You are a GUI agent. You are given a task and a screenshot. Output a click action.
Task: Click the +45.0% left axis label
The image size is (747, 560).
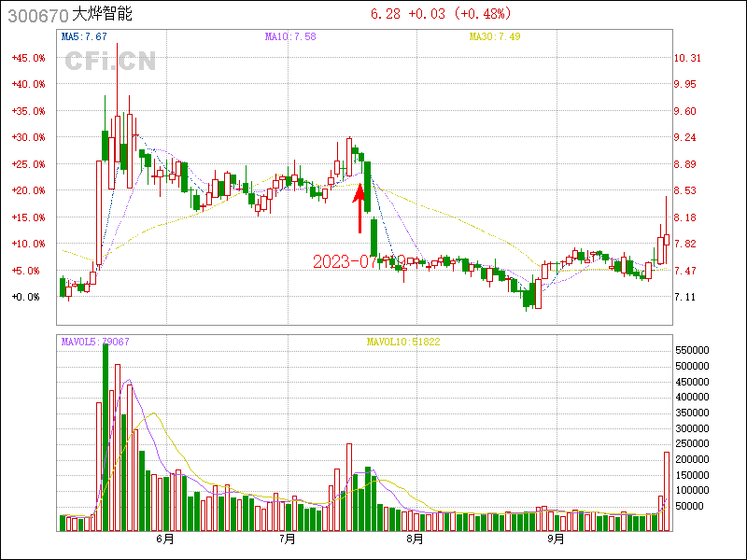(x=28, y=58)
